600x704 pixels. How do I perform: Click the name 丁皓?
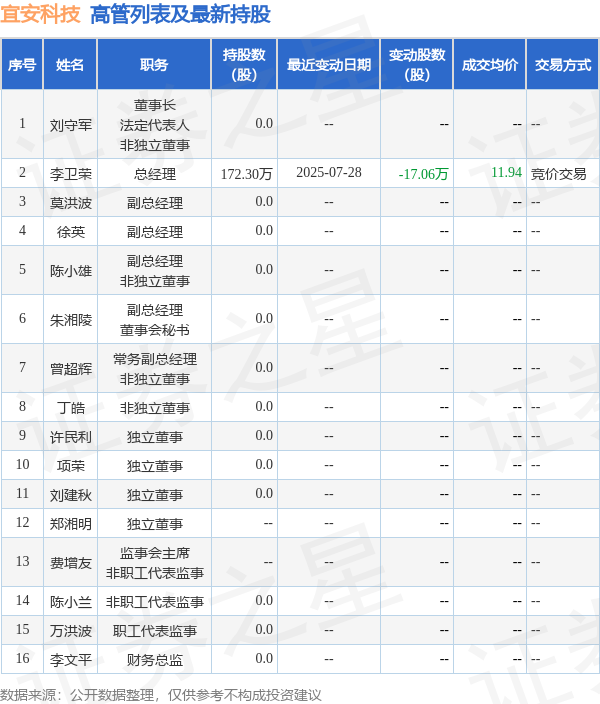71,408
